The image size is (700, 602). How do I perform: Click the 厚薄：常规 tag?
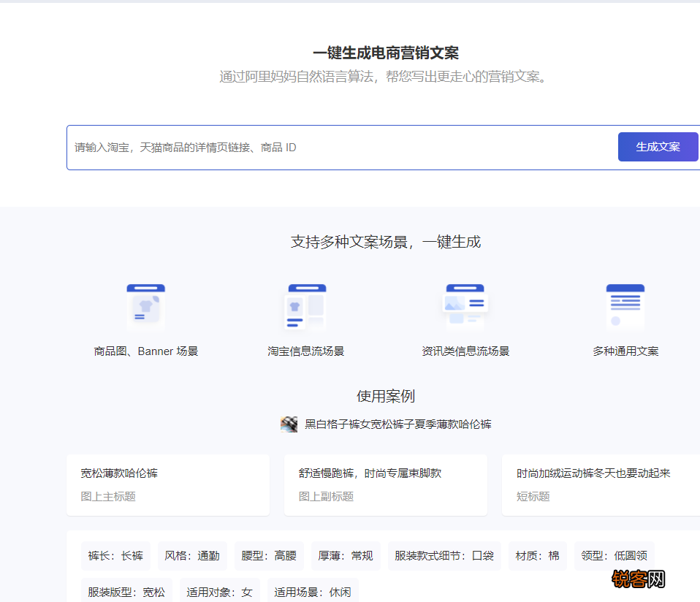pyautogui.click(x=346, y=556)
